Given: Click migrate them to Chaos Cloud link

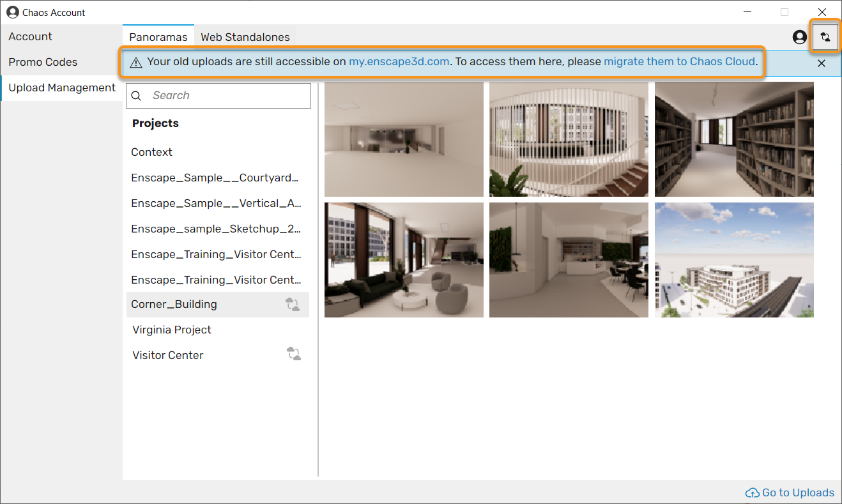Looking at the screenshot, I should pos(680,62).
